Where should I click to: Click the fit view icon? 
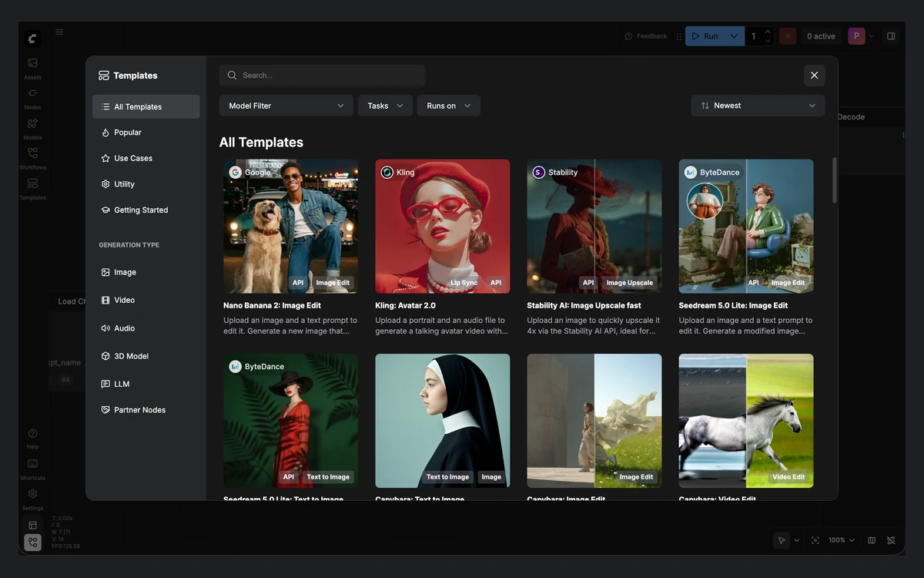click(815, 540)
